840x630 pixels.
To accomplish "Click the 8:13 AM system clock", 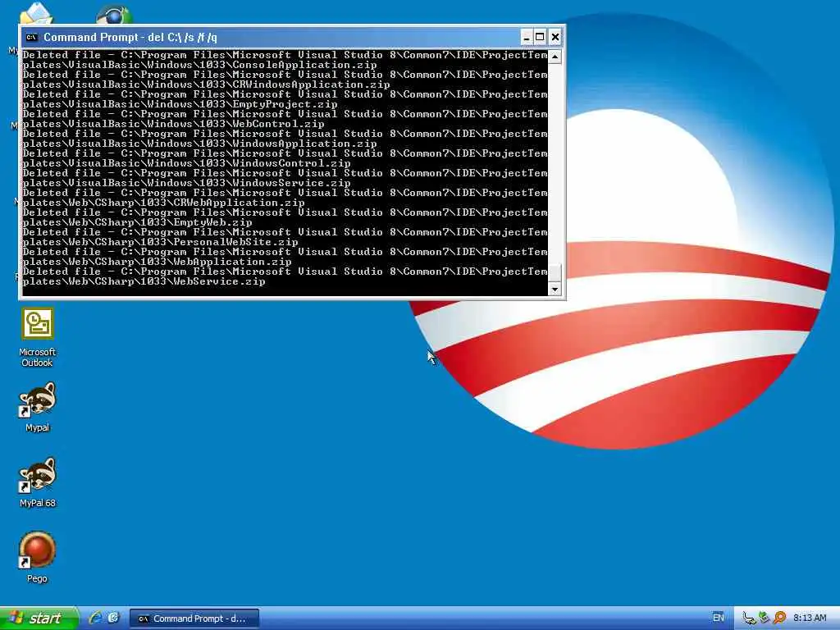I will coord(810,619).
